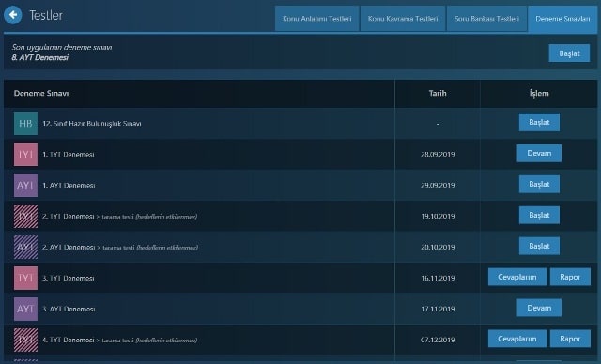This screenshot has width=601, height=364.
Task: Click the AYT badge of 1. AYT Denemesi
Action: coord(25,185)
